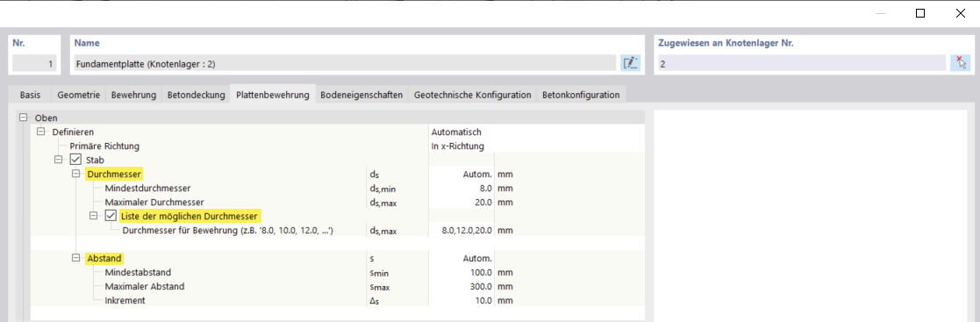Select the Maximaler Abstand value 300.0
This screenshot has width=980, height=322.
click(x=482, y=286)
